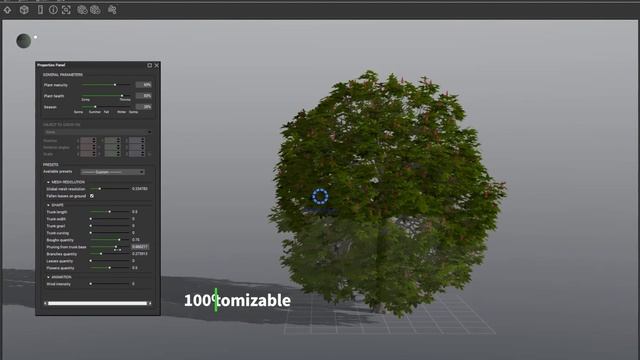640x360 pixels.
Task: Click the up-arrow diamond icon in the toolbar
Action: tap(8, 10)
